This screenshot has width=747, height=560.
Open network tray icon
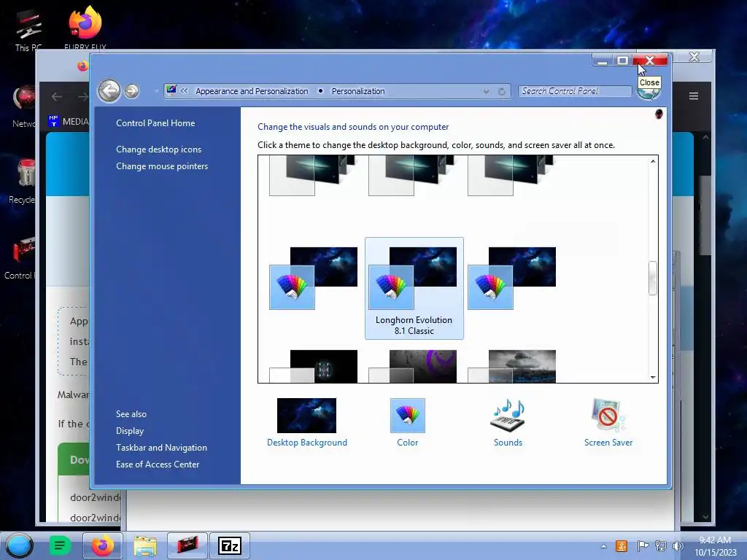point(661,546)
